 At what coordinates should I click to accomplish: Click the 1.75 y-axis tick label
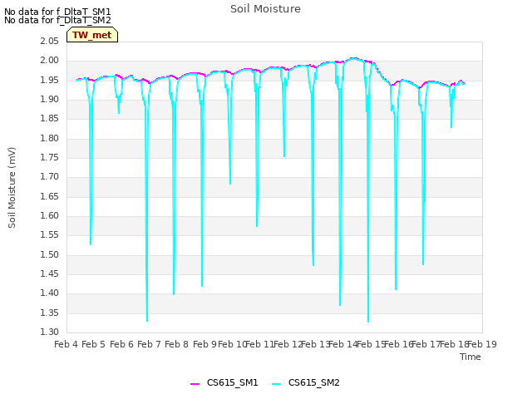pos(49,158)
